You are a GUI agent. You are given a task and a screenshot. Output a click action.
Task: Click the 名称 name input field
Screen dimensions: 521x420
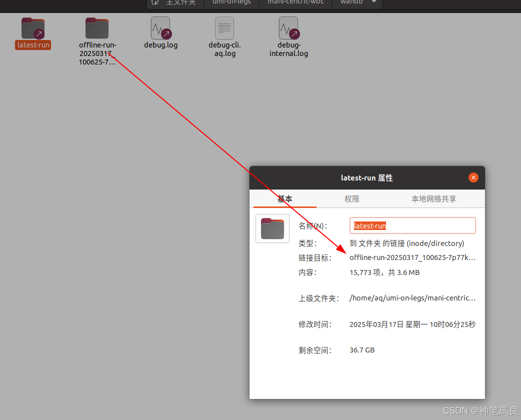(412, 225)
